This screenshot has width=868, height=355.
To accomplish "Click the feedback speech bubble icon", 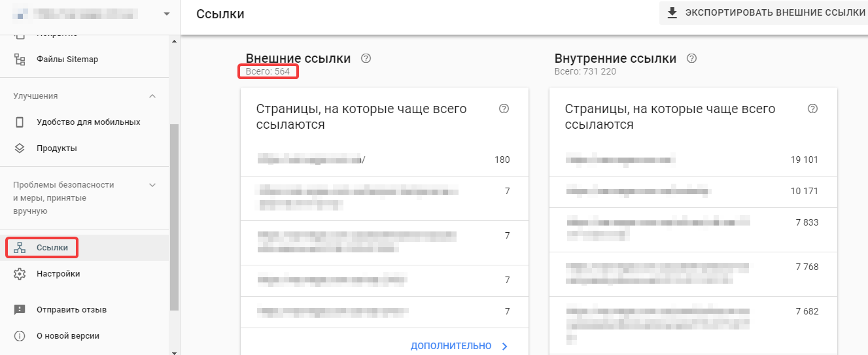I will coord(20,310).
